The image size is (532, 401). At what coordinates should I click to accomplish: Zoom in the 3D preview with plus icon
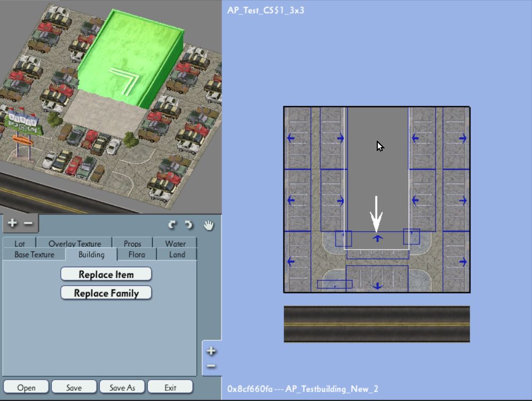[12, 223]
